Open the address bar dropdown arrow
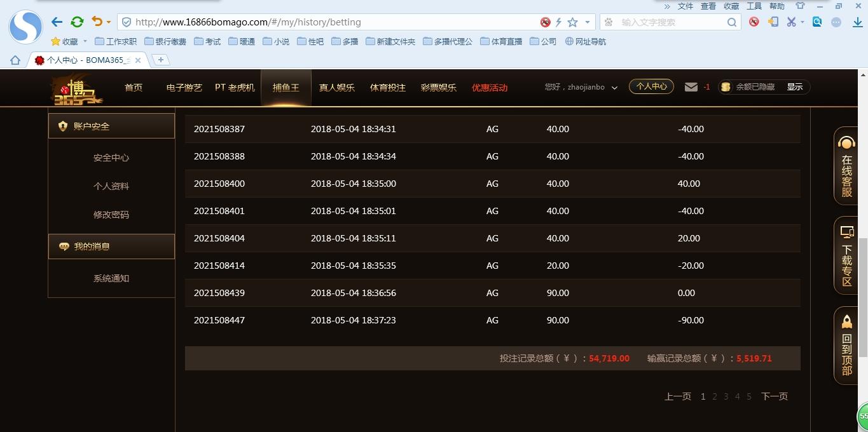The height and width of the screenshot is (432, 868). [587, 22]
